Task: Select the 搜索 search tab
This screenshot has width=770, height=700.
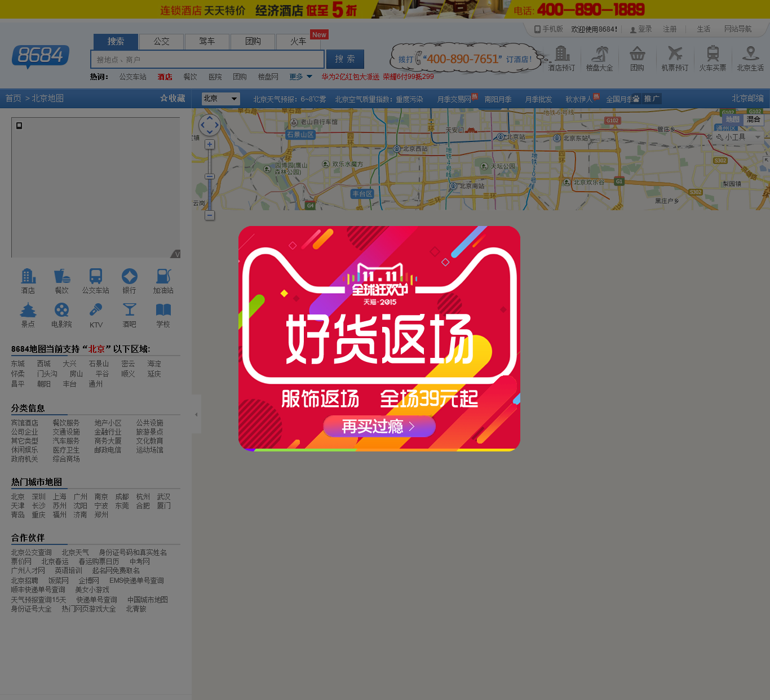Action: 116,41
